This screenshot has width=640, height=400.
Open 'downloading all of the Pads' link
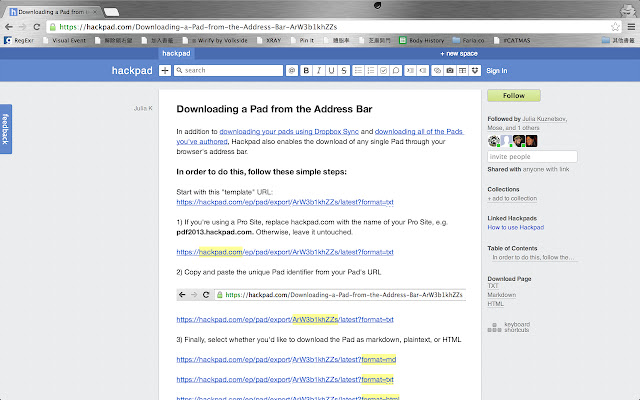[x=419, y=131]
